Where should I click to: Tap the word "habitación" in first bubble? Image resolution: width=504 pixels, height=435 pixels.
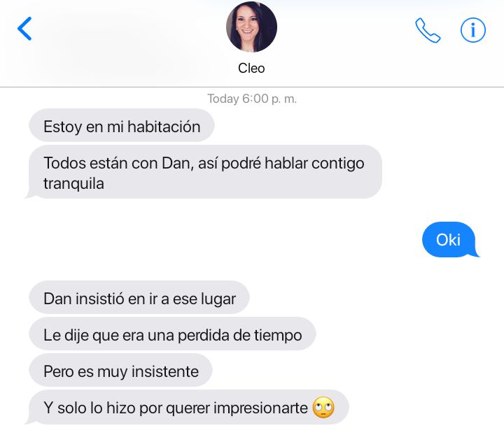164,127
